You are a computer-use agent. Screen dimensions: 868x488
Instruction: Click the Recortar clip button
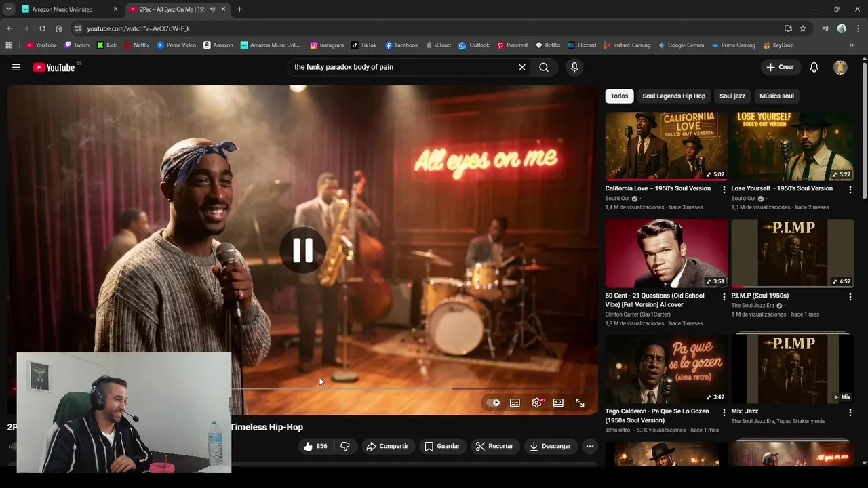click(x=494, y=446)
